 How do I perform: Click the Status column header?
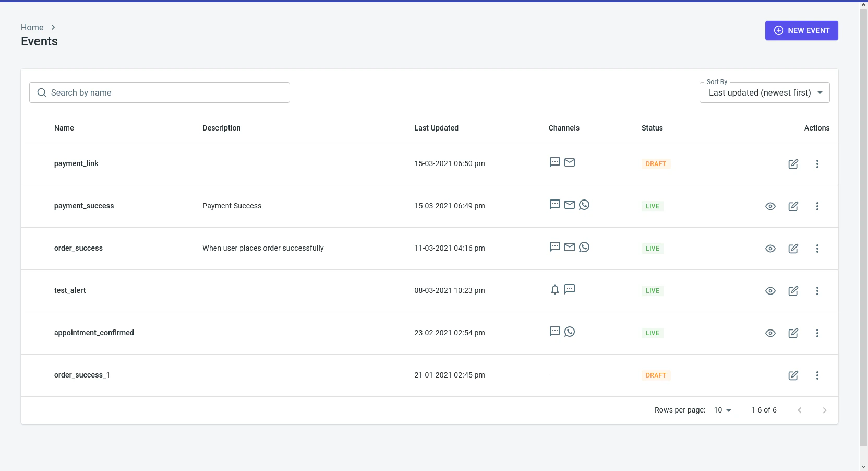coord(652,128)
